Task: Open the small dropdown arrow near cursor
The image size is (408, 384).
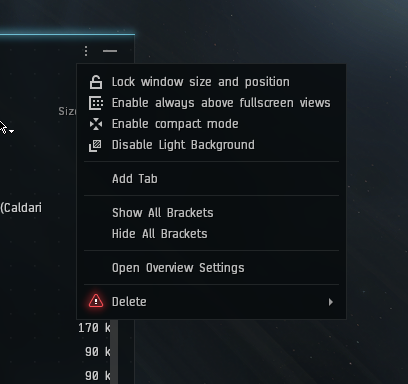Action: coord(12,131)
